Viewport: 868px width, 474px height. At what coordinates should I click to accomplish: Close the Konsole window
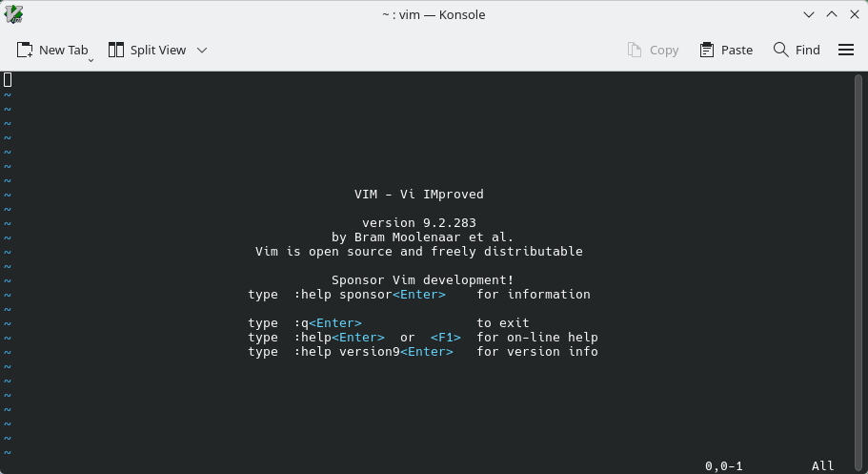pos(853,14)
